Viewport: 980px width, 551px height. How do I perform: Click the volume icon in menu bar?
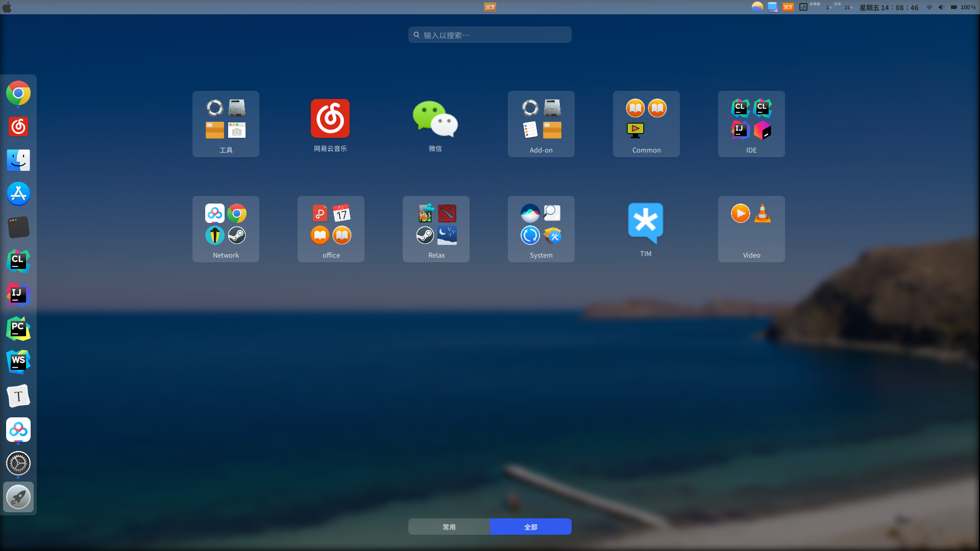pos(941,7)
